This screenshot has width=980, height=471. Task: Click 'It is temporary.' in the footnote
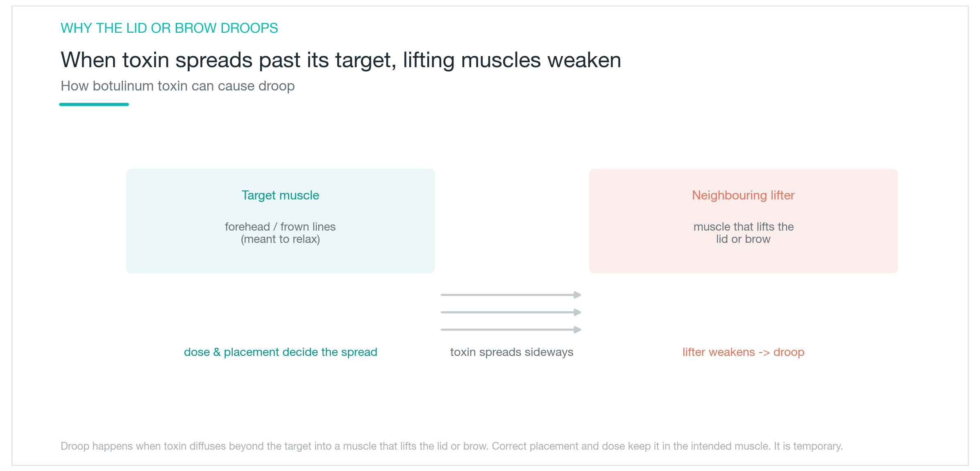click(808, 446)
